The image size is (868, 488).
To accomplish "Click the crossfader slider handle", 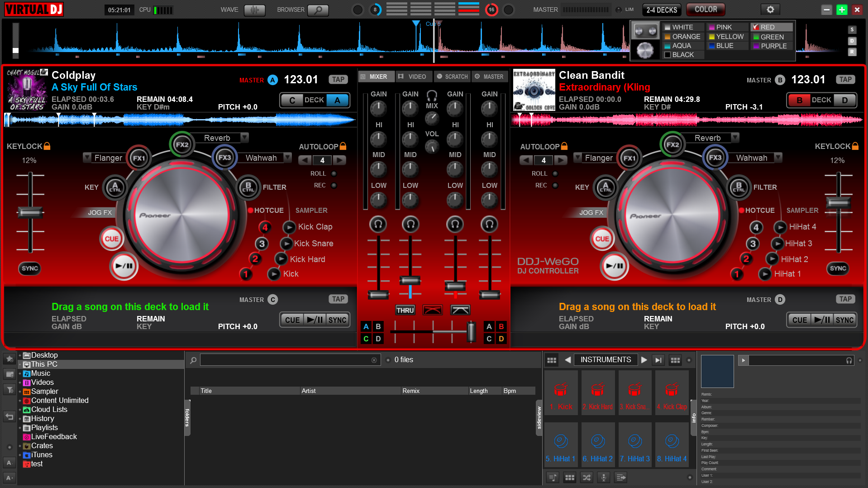I will point(471,331).
